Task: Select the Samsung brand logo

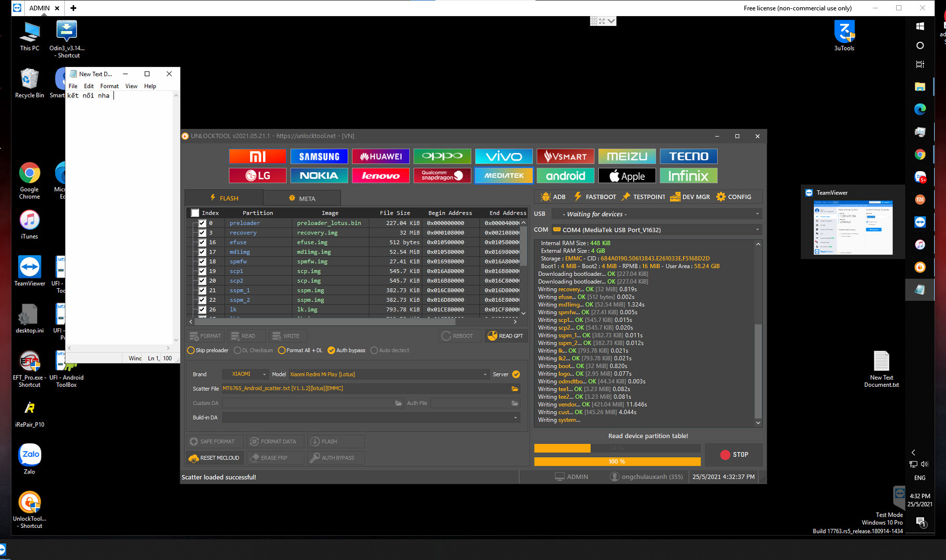Action: pos(319,156)
